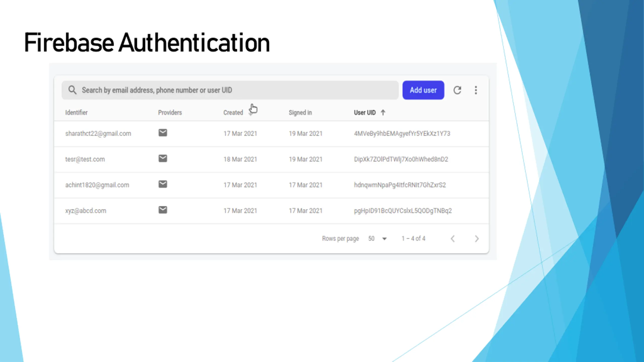
Task: Go to the previous page of users
Action: [453, 239]
